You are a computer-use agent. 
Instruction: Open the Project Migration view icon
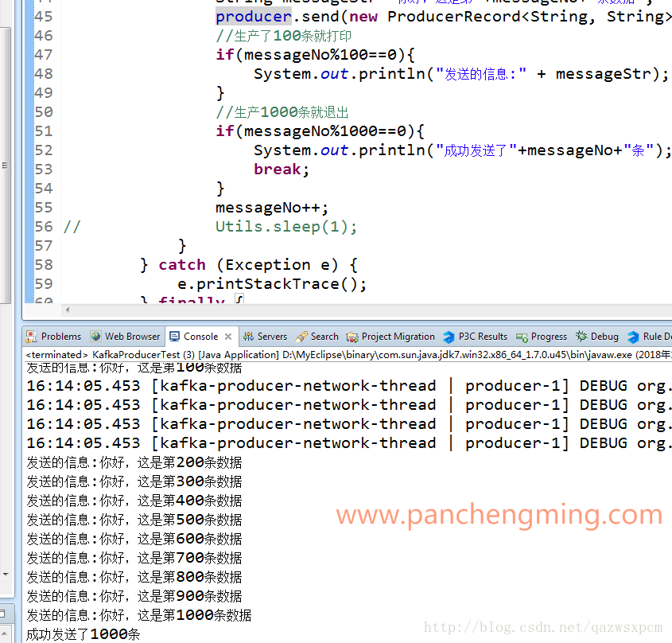tap(352, 337)
